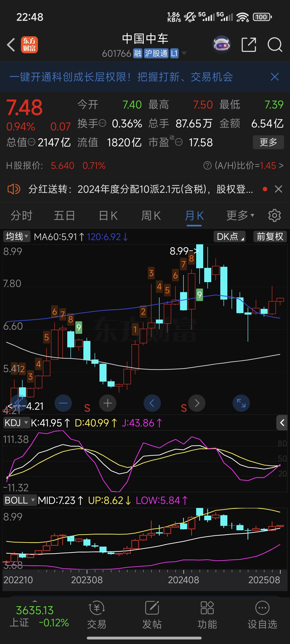Tap the 120:6.92 moving average reading
Screen dimensions: 290x644
108,236
